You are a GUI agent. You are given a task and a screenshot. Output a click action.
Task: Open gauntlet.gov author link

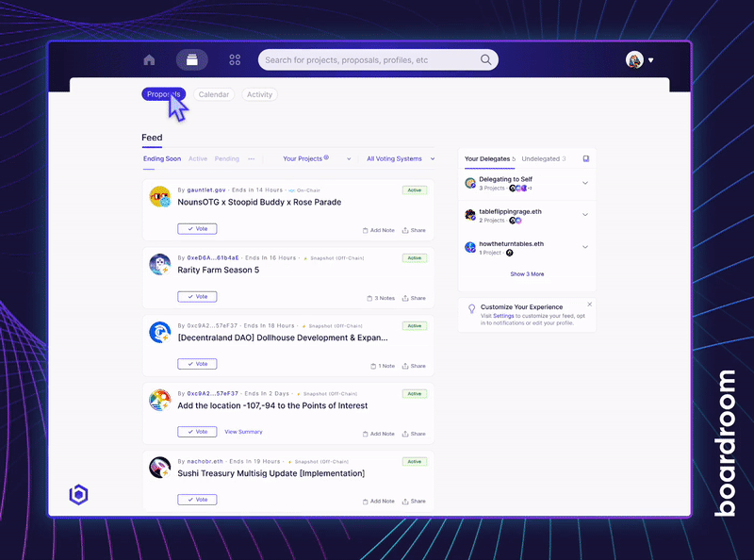[x=205, y=190]
